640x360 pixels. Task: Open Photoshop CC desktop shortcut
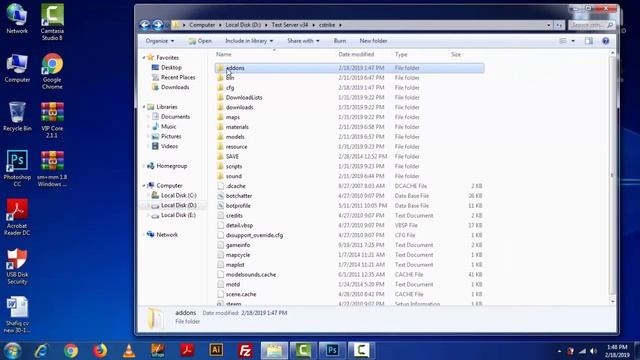pos(17,168)
